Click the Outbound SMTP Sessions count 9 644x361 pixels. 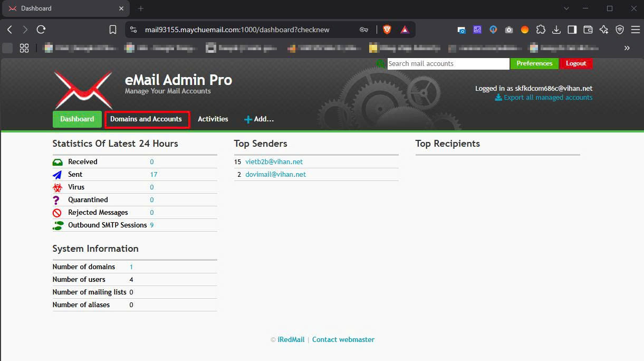pyautogui.click(x=152, y=225)
